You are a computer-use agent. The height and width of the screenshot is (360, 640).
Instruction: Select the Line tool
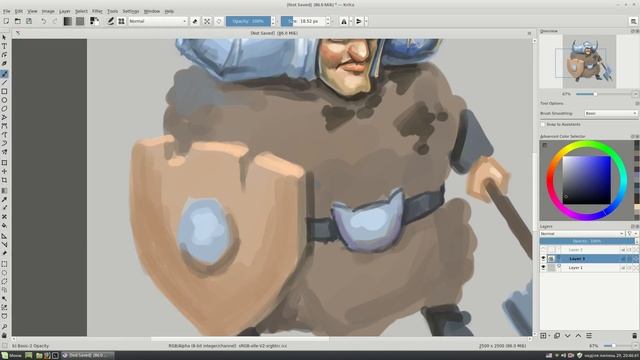[4, 82]
